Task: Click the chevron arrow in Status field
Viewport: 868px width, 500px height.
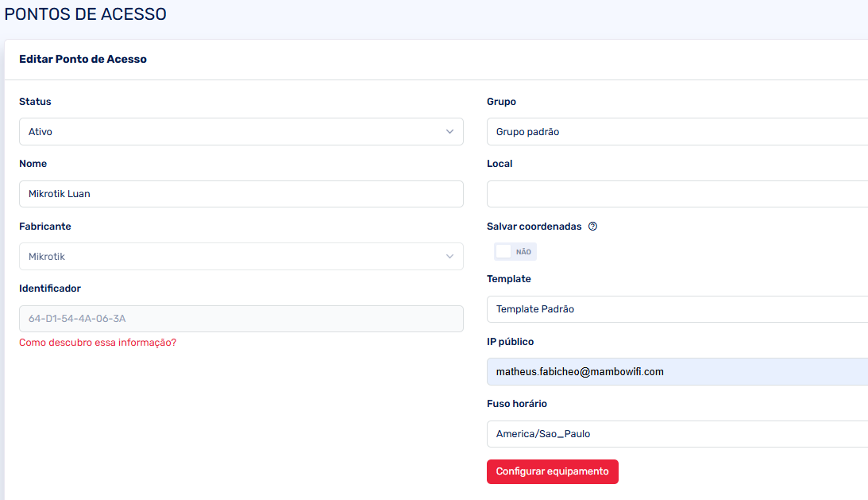Action: [449, 132]
